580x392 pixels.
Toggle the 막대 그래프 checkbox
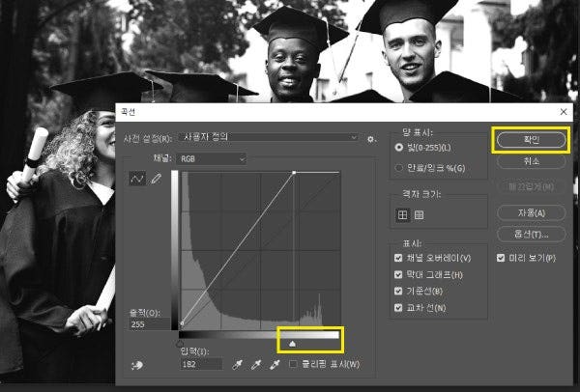(x=398, y=274)
